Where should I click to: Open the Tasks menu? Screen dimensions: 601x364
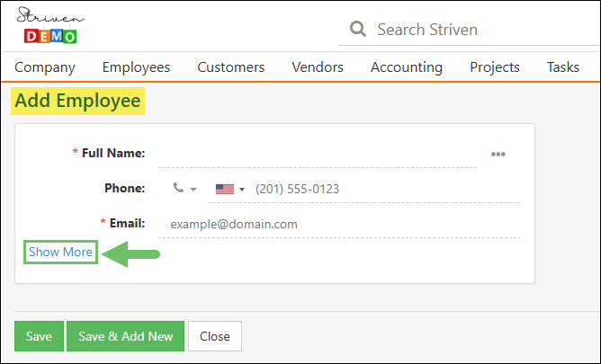tap(562, 67)
